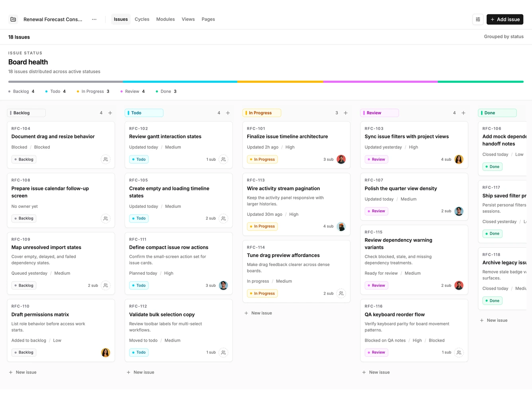532x399 pixels.
Task: Open assignee avatar on RFC-111 card
Action: coord(223,286)
